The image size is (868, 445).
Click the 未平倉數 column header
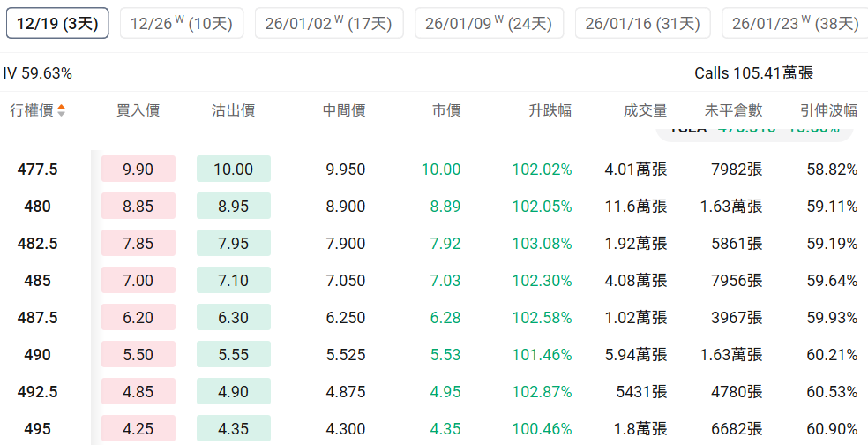(733, 111)
